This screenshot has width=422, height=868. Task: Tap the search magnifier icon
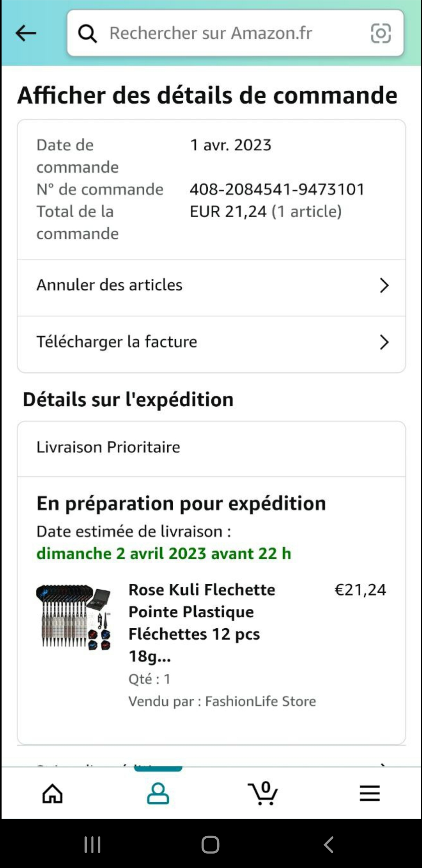(88, 34)
